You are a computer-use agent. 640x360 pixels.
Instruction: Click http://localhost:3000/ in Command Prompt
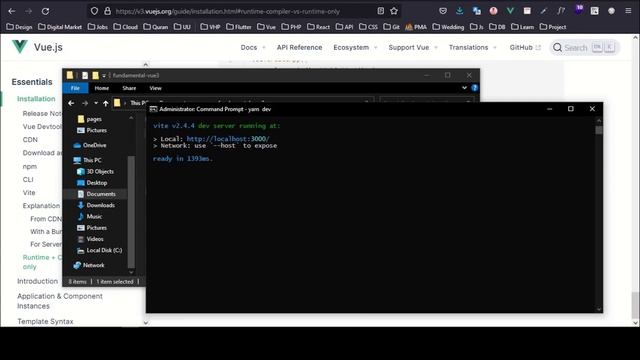(x=228, y=139)
